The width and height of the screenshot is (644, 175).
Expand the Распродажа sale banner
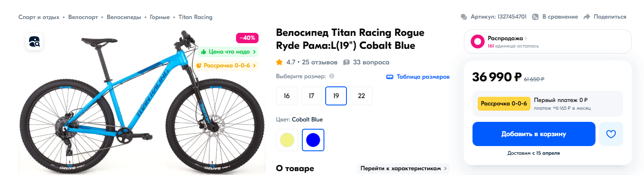click(547, 41)
